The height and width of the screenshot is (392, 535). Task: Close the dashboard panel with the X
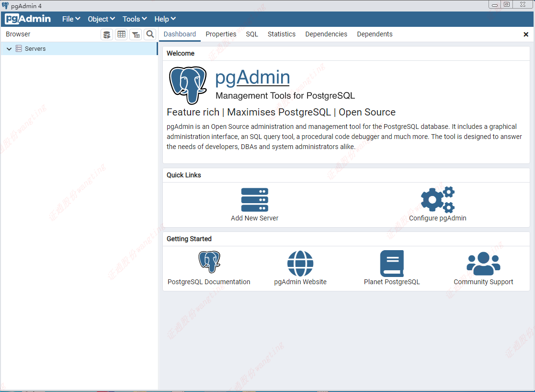(x=526, y=34)
